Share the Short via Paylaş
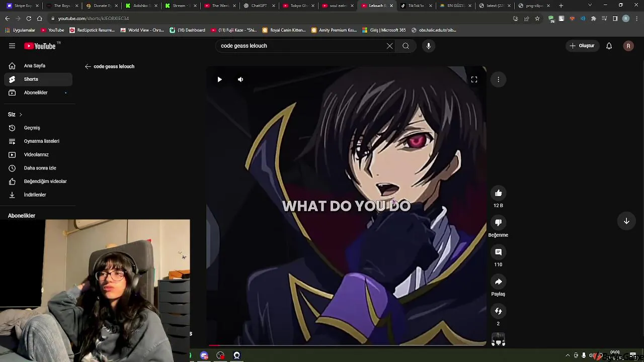Image resolution: width=644 pixels, height=362 pixels. [x=498, y=282]
